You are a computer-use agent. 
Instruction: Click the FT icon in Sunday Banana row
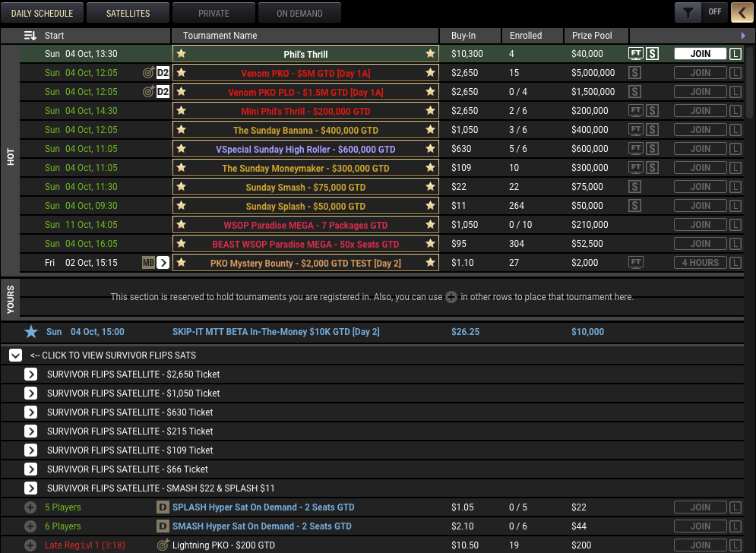(636, 130)
